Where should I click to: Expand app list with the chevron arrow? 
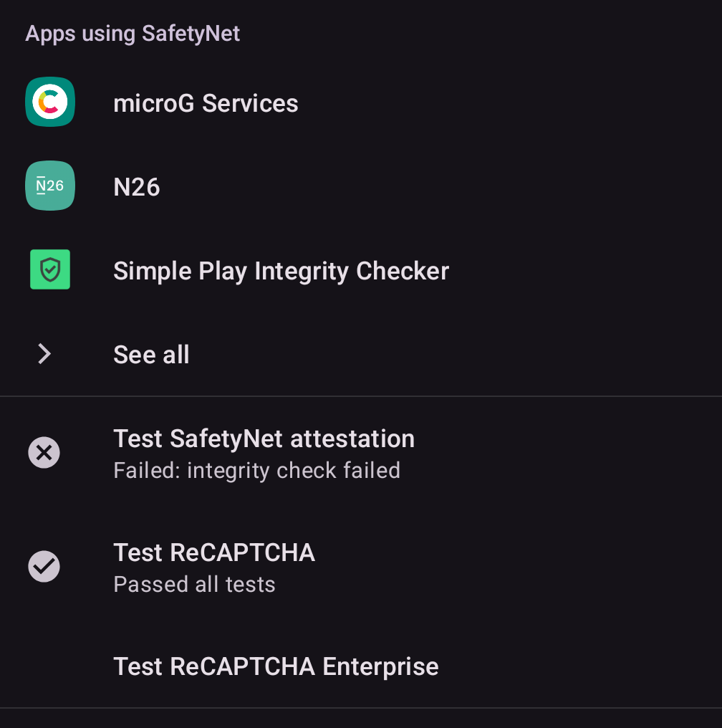tap(44, 354)
